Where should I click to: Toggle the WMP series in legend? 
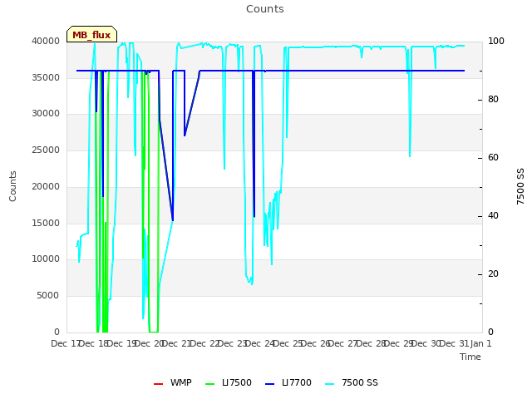pos(172,382)
